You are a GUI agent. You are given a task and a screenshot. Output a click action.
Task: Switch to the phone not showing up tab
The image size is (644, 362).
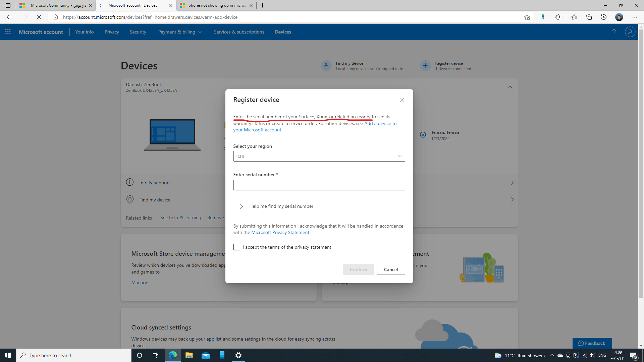click(216, 5)
